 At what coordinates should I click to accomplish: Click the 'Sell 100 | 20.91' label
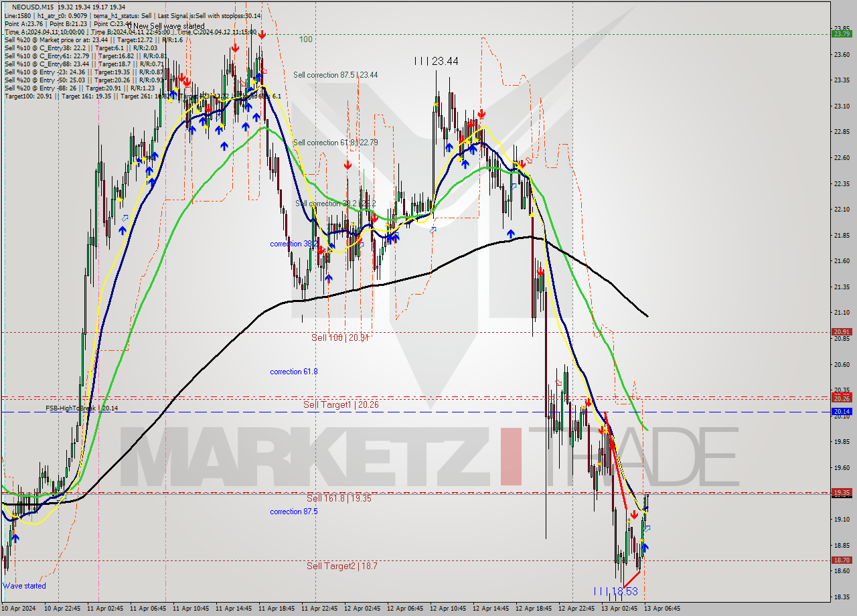340,337
